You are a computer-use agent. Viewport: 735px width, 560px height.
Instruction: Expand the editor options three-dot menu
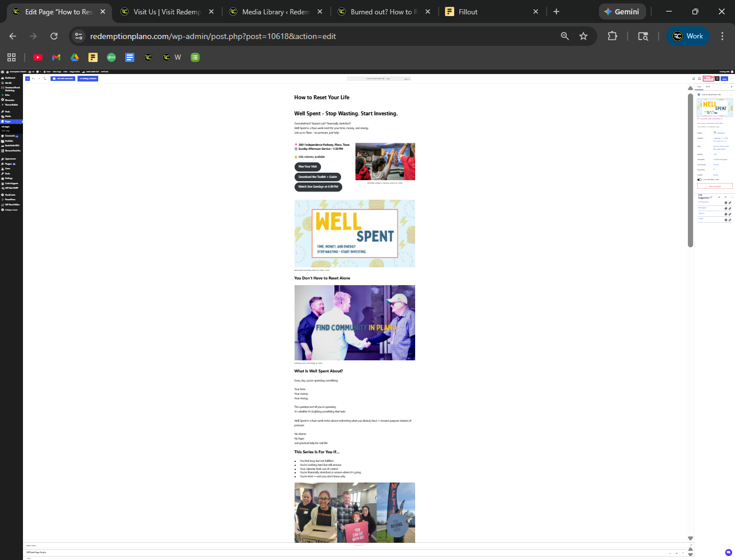[x=731, y=79]
